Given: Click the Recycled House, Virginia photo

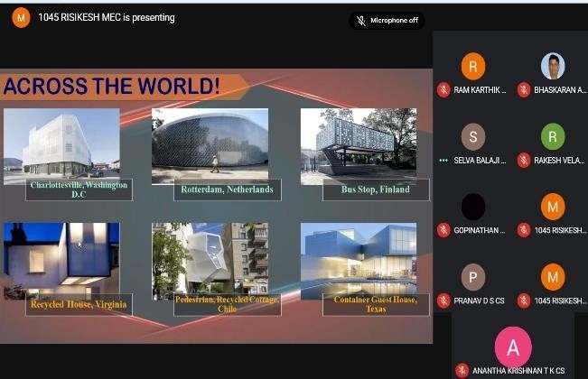Looking at the screenshot, I should click(62, 261).
